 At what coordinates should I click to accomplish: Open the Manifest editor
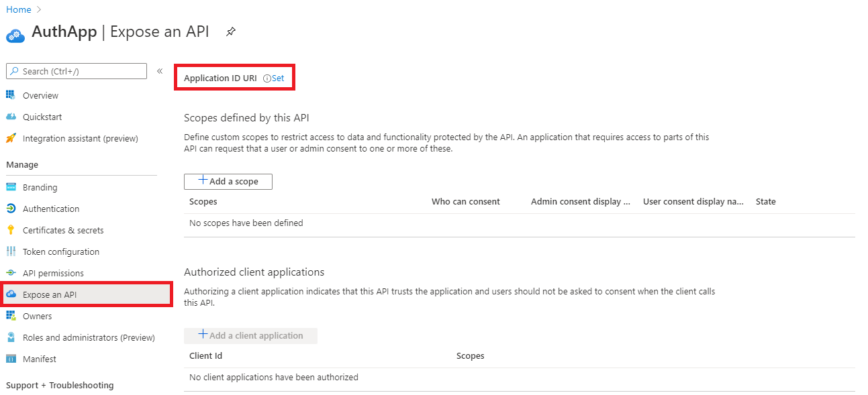point(39,358)
